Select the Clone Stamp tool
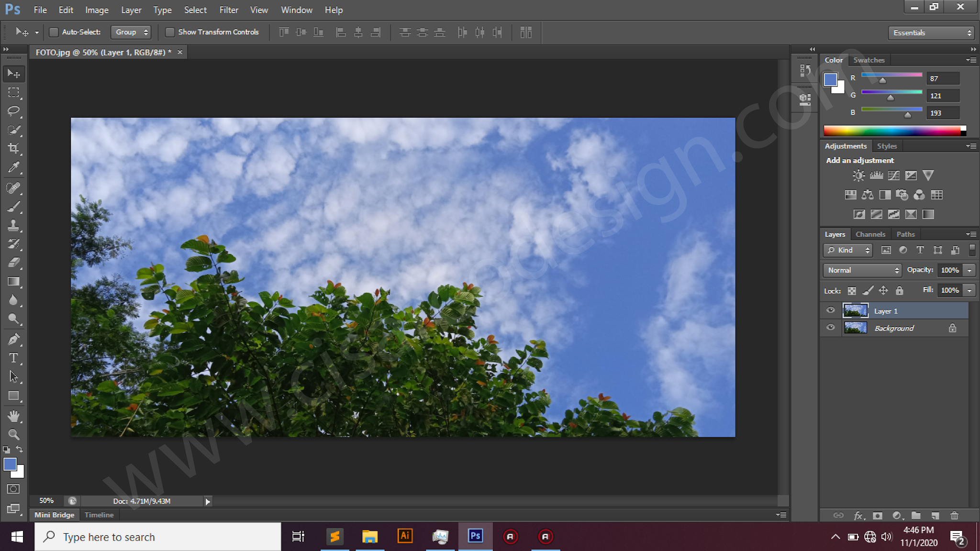Screen dimensions: 980x551 click(x=13, y=225)
